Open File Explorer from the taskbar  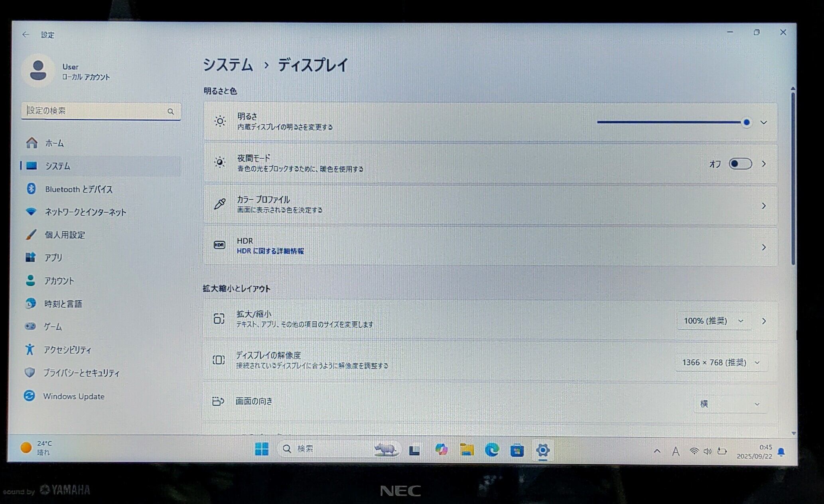click(467, 450)
